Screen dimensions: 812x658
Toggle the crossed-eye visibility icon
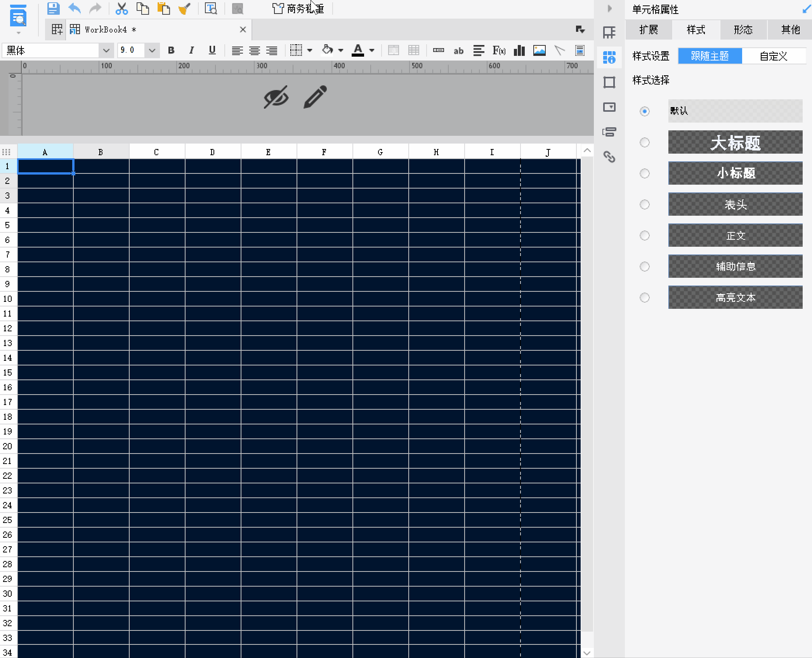[276, 97]
